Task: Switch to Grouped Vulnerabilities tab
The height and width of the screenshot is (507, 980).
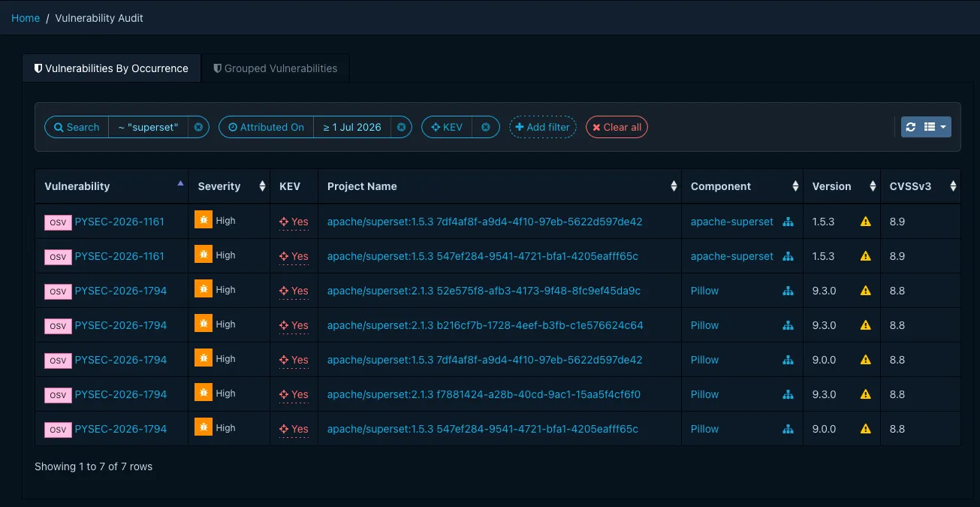Action: [x=276, y=68]
